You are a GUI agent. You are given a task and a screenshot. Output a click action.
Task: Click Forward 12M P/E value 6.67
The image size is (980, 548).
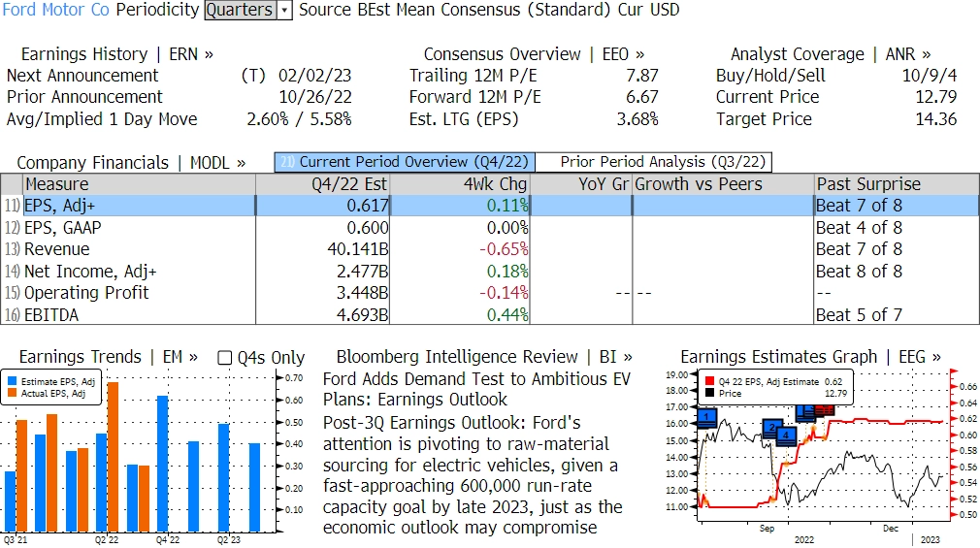click(642, 98)
